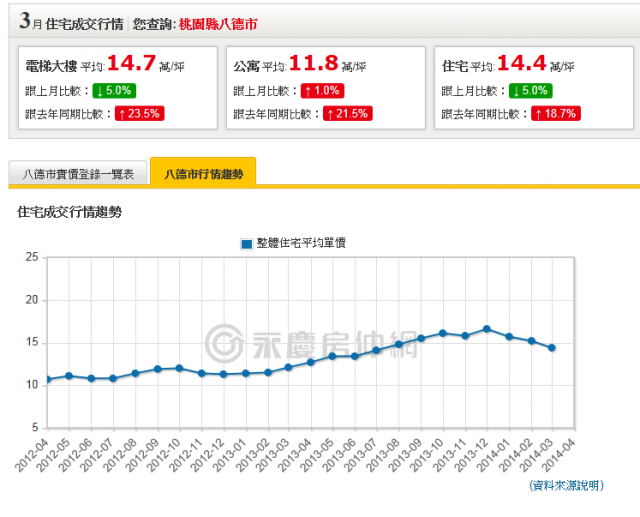Click the 住宅 average 14.4 value
This screenshot has width=640, height=517.
point(522,63)
